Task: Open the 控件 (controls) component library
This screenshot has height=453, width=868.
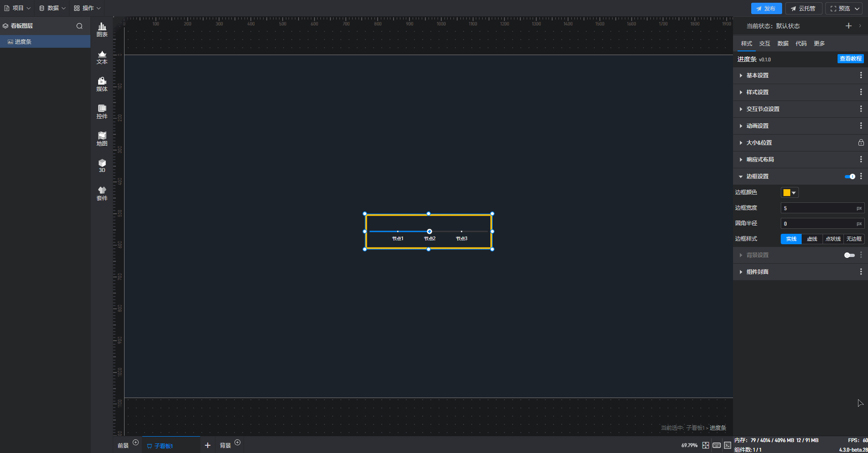Action: pyautogui.click(x=102, y=112)
